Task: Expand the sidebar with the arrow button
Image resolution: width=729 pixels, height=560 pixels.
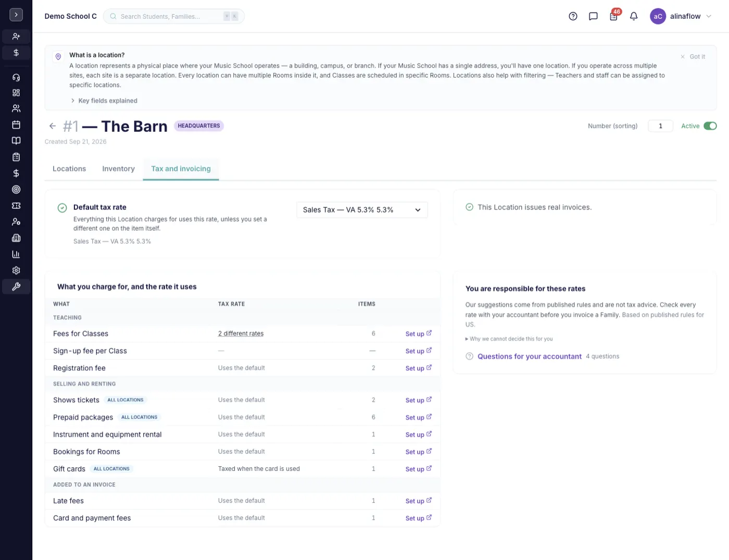Action: click(16, 15)
